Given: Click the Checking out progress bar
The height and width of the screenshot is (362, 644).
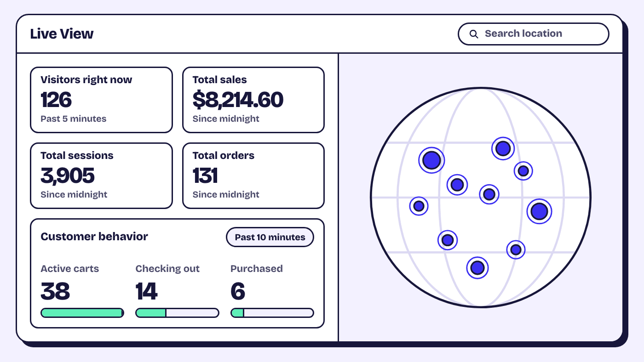Looking at the screenshot, I should click(x=177, y=313).
